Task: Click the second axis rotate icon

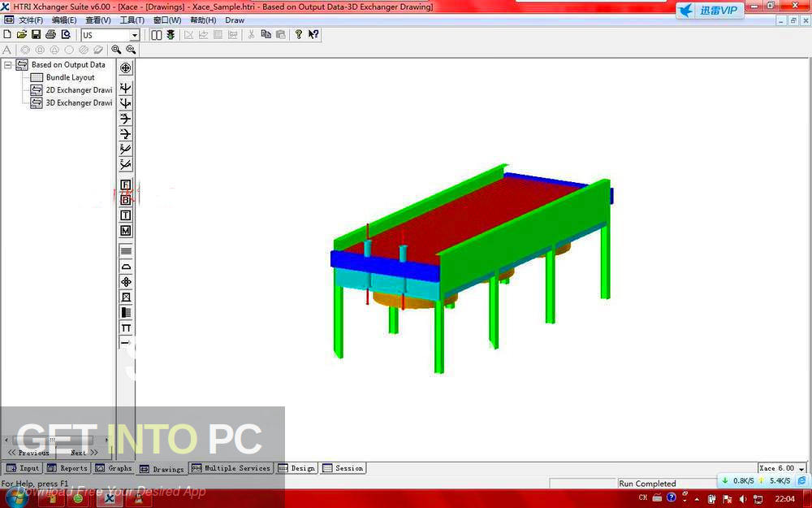Action: pos(125,104)
